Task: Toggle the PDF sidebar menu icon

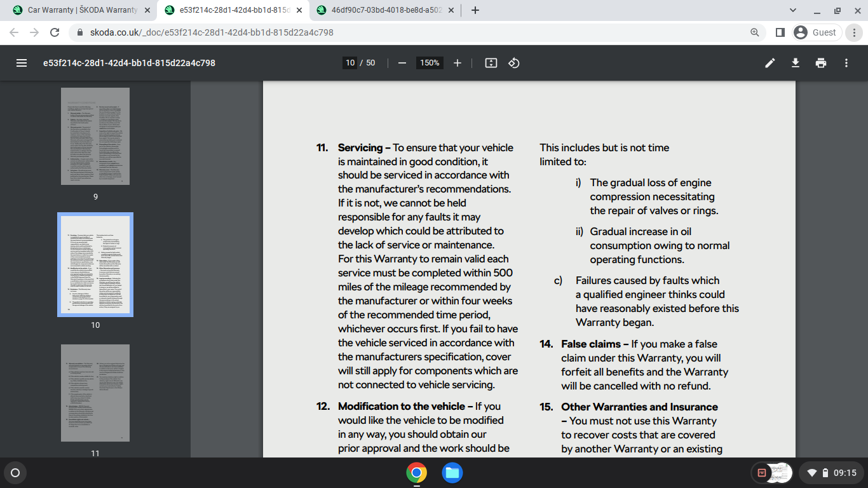Action: (21, 63)
